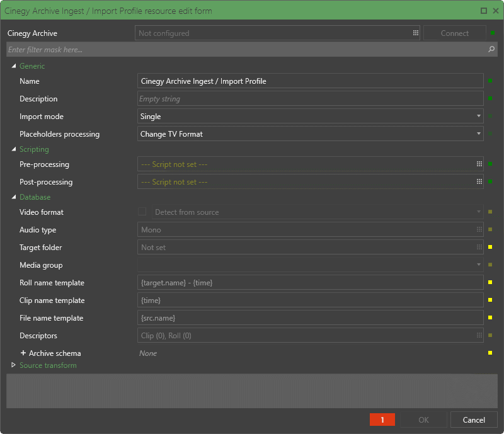This screenshot has height=434, width=504.
Task: Click the yellow indicator beside Clip name template
Action: tap(490, 300)
